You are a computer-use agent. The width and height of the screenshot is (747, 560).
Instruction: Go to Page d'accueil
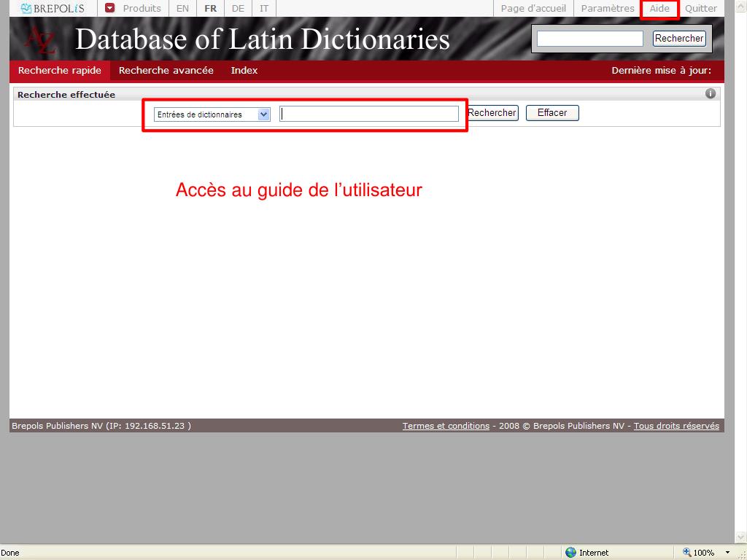tap(533, 8)
